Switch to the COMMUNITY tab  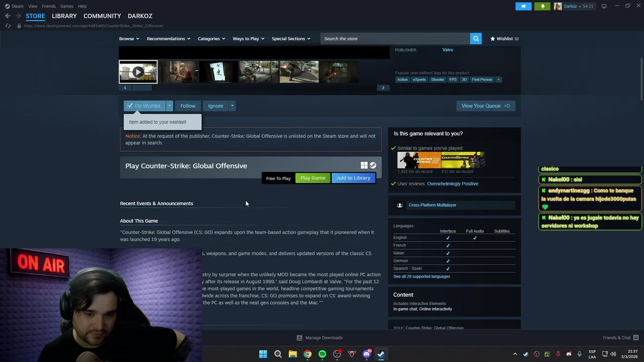point(102,16)
